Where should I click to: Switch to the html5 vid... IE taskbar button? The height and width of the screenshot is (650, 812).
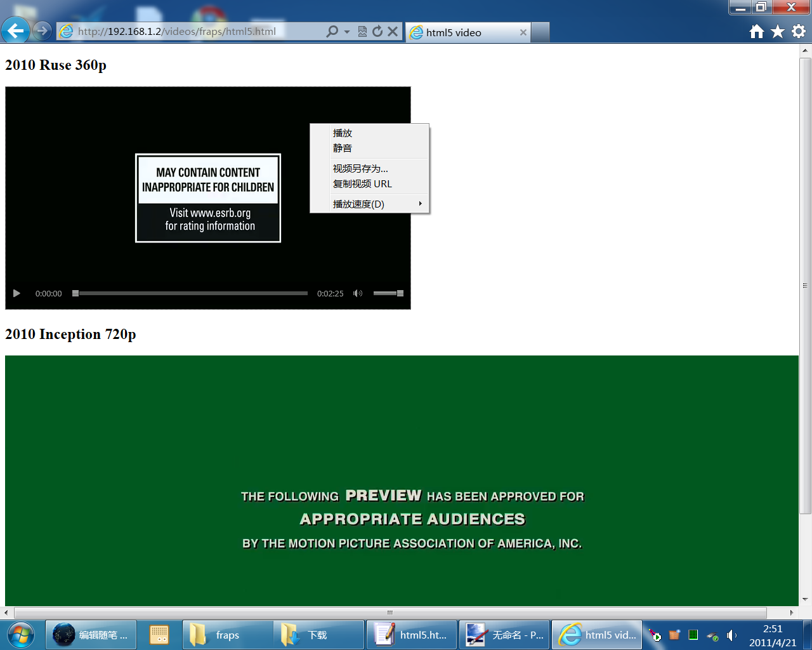coord(597,635)
